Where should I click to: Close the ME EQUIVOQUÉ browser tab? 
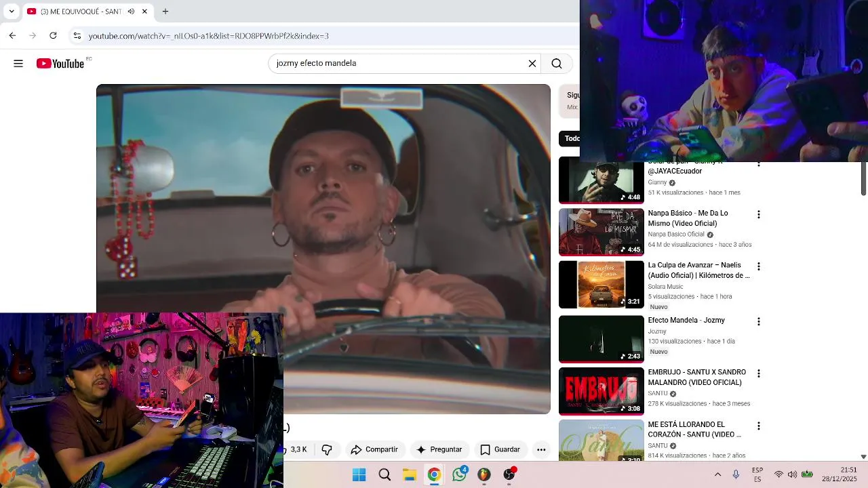[x=144, y=12]
